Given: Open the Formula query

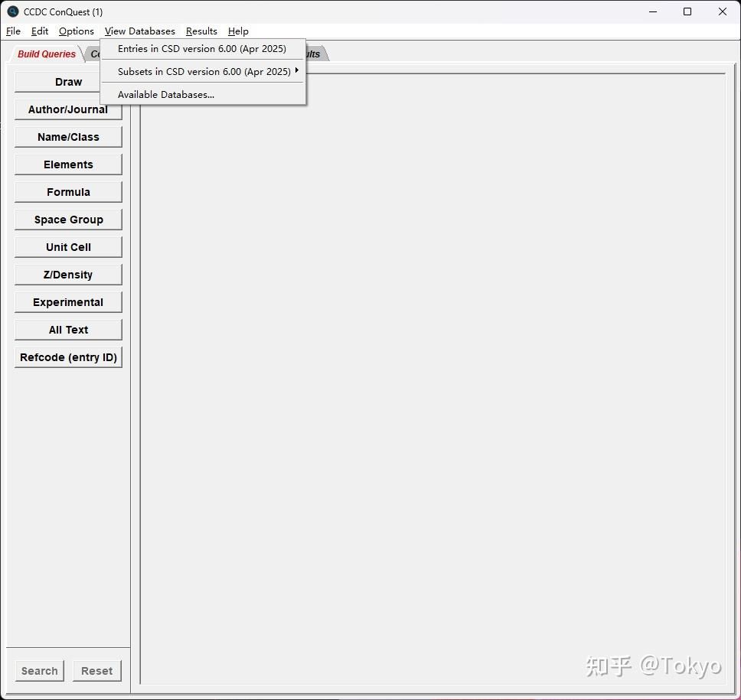Looking at the screenshot, I should tap(68, 192).
